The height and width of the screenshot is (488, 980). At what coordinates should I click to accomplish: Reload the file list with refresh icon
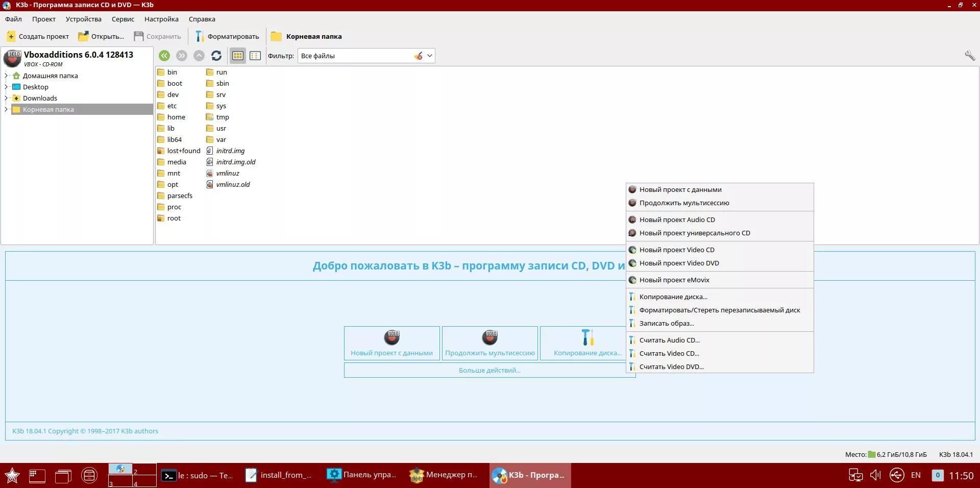216,56
